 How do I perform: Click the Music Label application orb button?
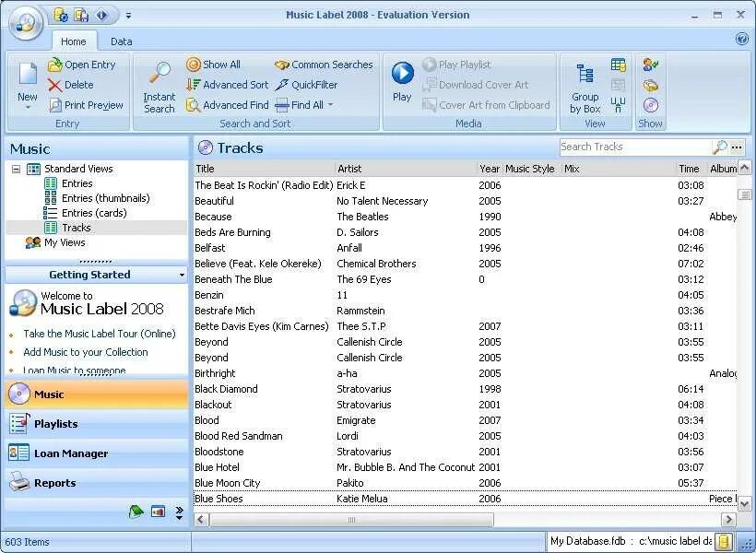[26, 22]
